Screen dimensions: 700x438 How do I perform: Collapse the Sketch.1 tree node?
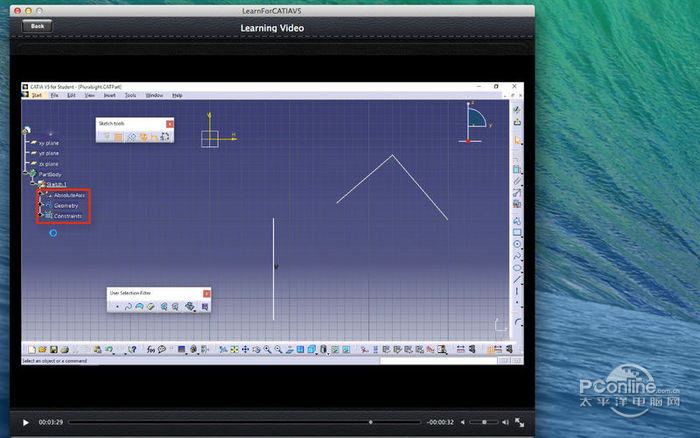(x=33, y=184)
